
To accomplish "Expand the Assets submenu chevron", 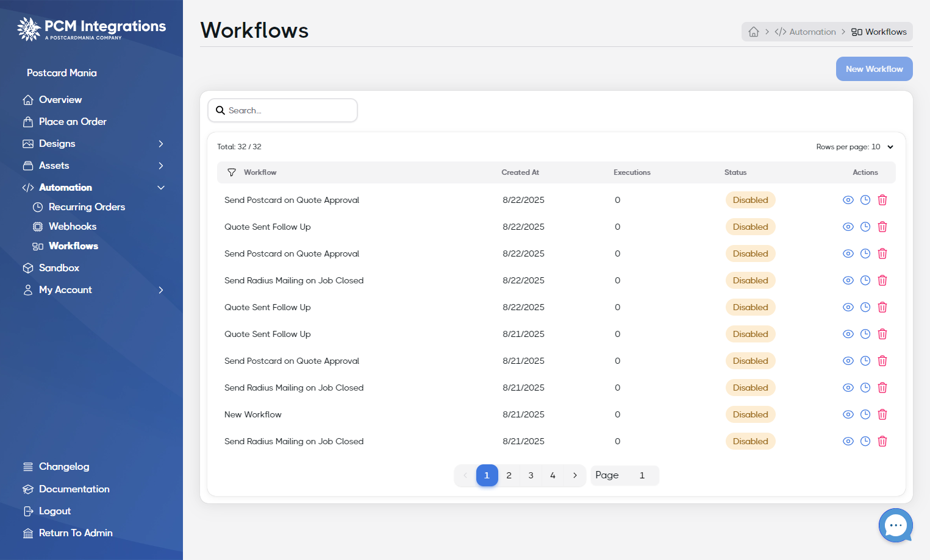I will [x=161, y=166].
